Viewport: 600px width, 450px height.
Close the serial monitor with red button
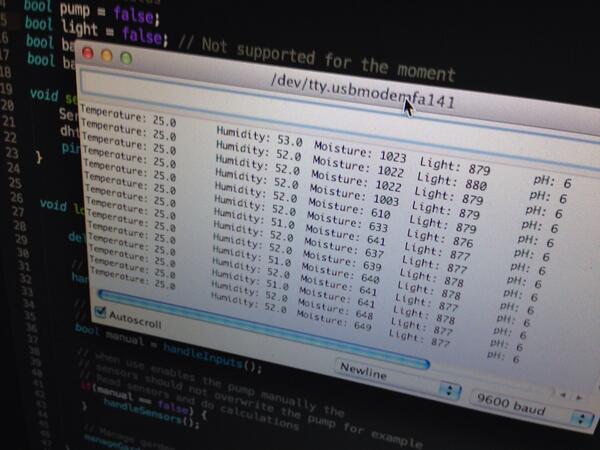88,53
